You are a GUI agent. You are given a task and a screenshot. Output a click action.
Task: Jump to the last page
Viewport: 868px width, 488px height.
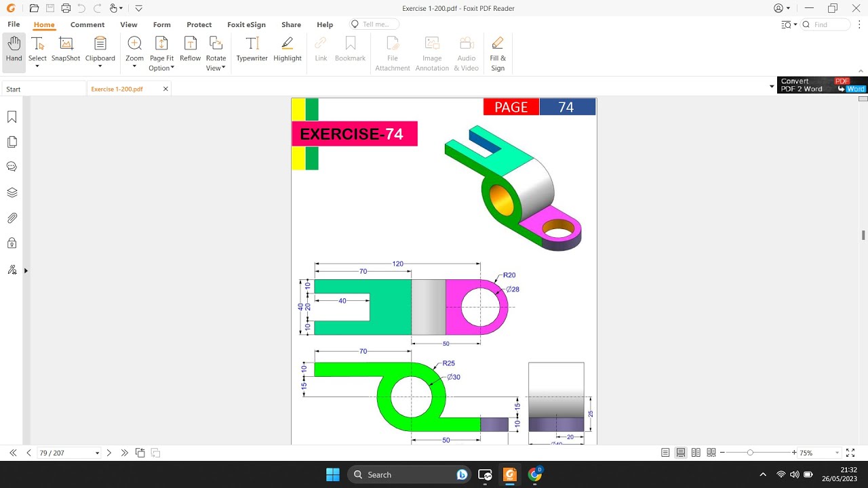click(x=125, y=453)
